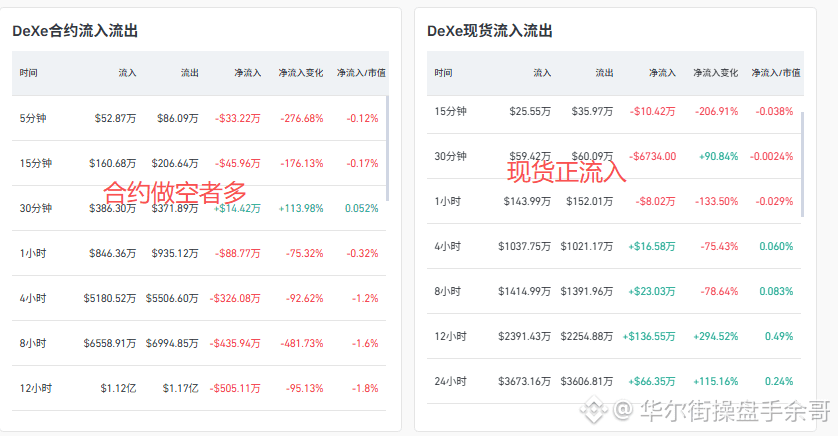Click the +294.52% change cell
The height and width of the screenshot is (436, 838).
(x=716, y=337)
